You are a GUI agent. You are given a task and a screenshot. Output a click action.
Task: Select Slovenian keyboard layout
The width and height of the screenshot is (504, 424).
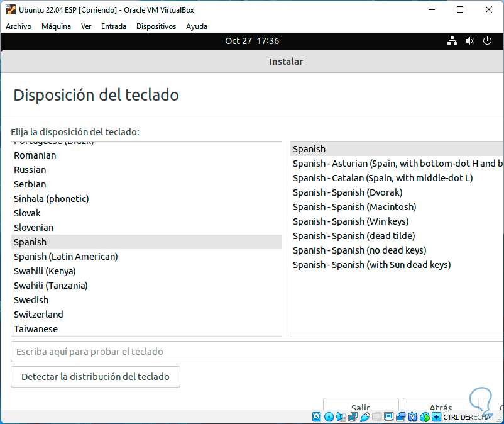pos(146,228)
